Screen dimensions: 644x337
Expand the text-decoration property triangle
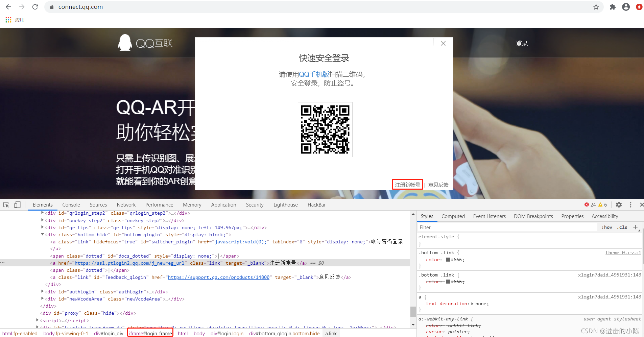point(472,304)
